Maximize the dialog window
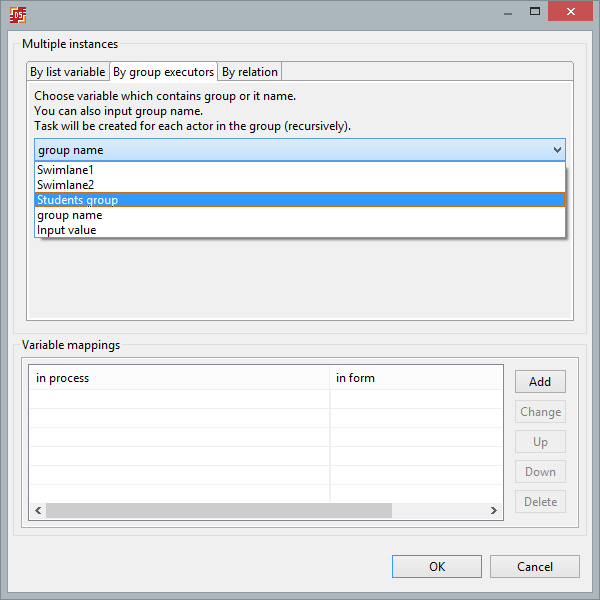Image resolution: width=600 pixels, height=600 pixels. [x=534, y=13]
